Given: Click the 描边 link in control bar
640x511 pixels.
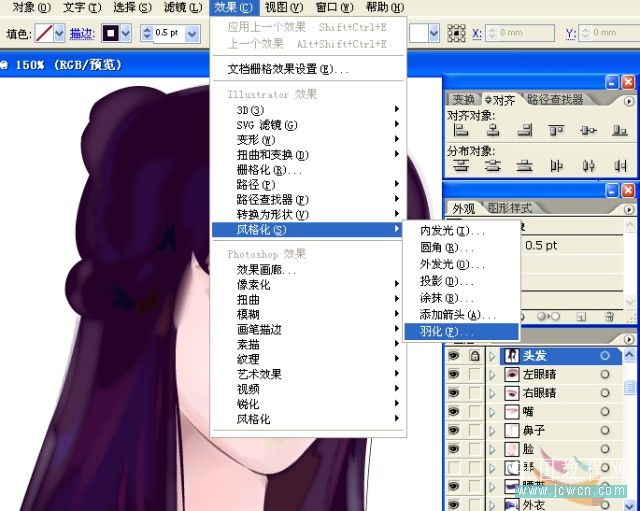Looking at the screenshot, I should [x=82, y=33].
